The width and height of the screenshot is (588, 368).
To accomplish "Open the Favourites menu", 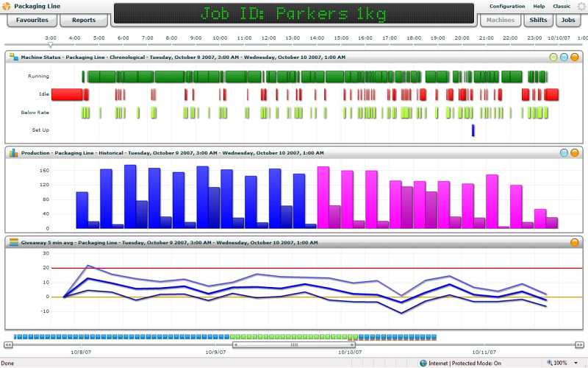I will 32,21.
